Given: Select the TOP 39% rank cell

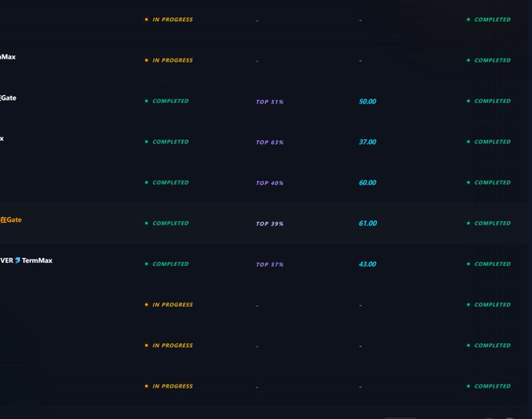Looking at the screenshot, I should pos(270,224).
